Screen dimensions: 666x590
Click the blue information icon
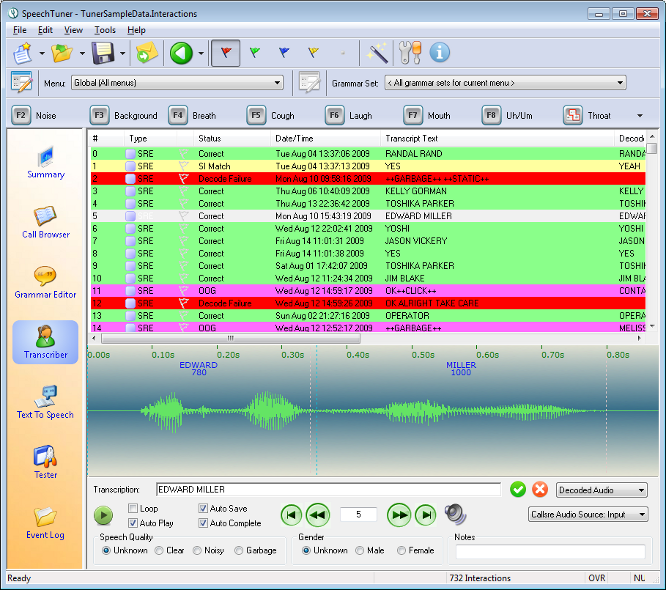[440, 53]
